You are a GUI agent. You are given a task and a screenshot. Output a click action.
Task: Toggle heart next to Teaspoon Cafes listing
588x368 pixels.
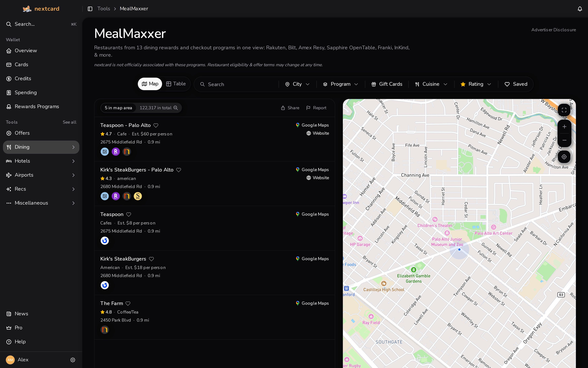(129, 214)
